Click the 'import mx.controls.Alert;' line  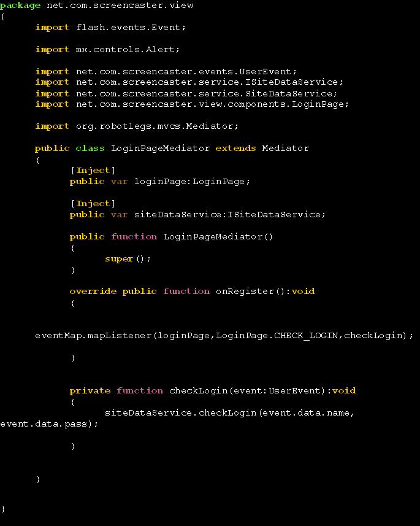click(x=107, y=49)
